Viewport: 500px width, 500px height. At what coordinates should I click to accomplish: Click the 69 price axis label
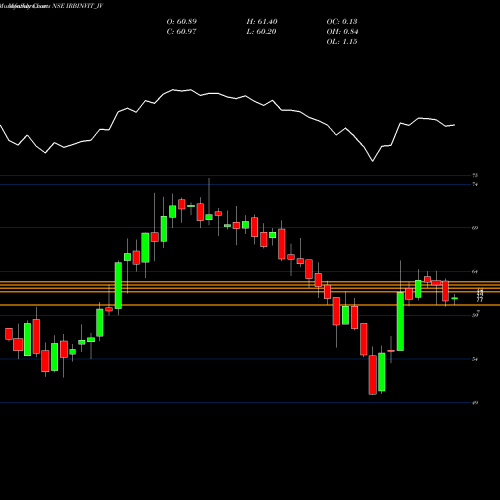click(x=475, y=228)
